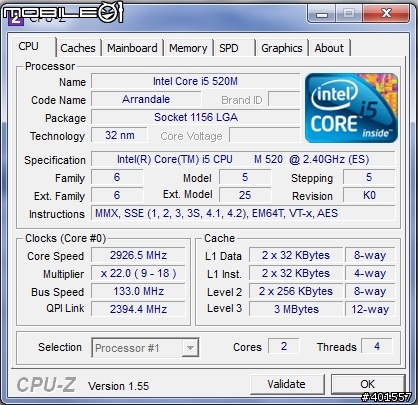
Task: Click the Version 1.55 label
Action: pos(119,386)
